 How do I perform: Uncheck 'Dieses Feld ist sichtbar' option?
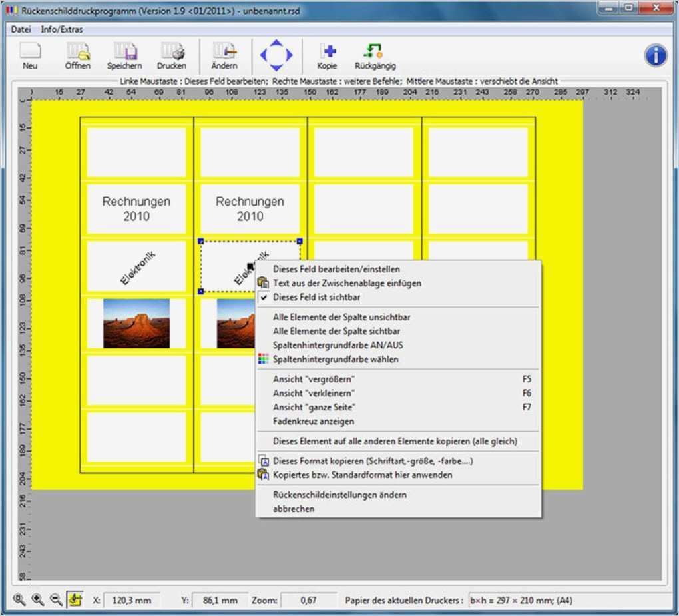click(x=316, y=298)
